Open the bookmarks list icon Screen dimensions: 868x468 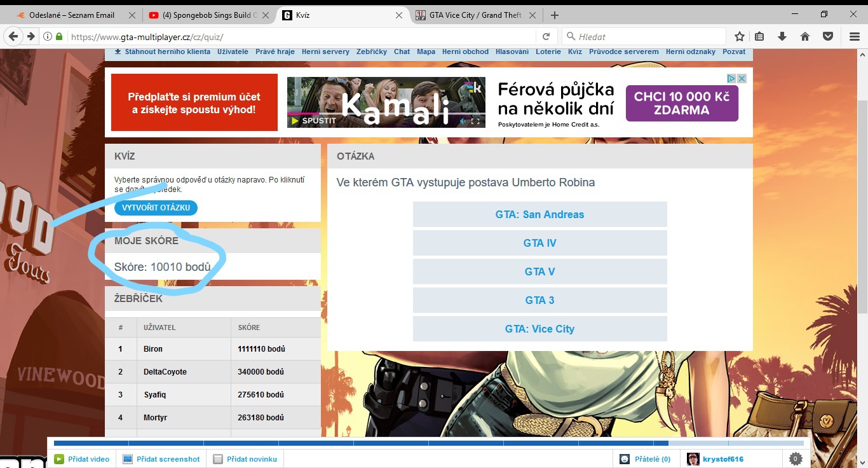tap(759, 37)
